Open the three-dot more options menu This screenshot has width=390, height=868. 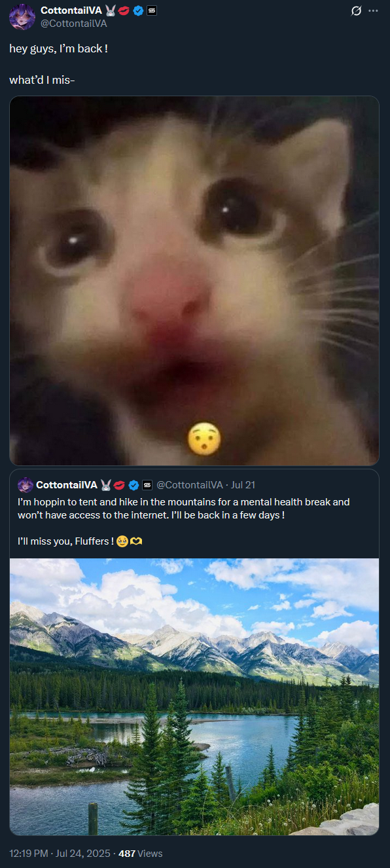[374, 11]
